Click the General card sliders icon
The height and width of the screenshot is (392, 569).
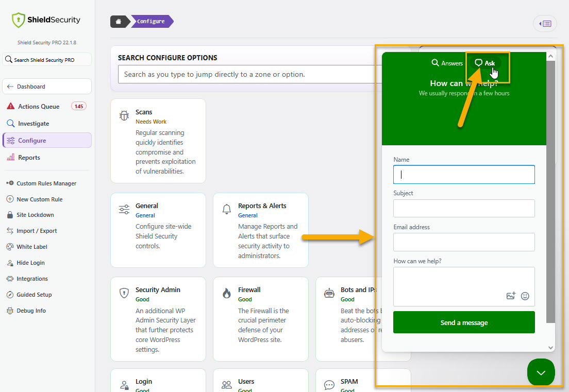pyautogui.click(x=124, y=209)
